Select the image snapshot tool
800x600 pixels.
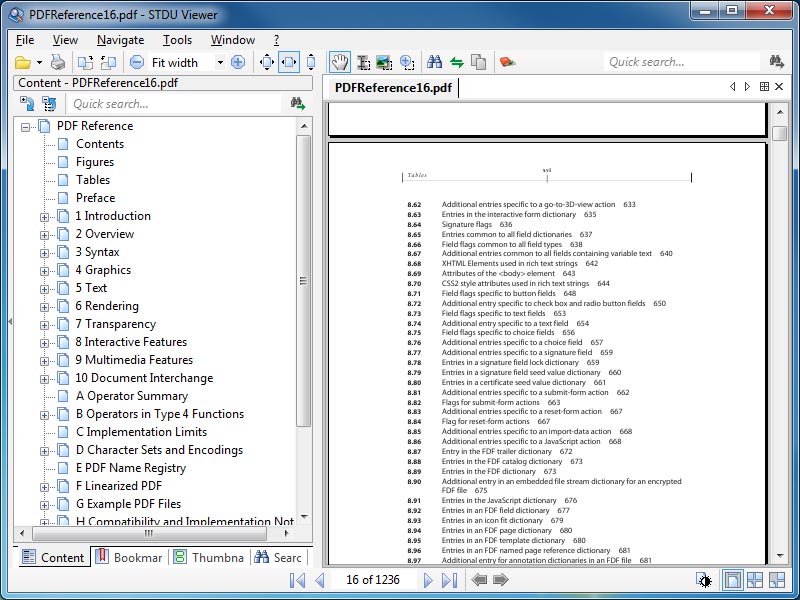pos(385,62)
